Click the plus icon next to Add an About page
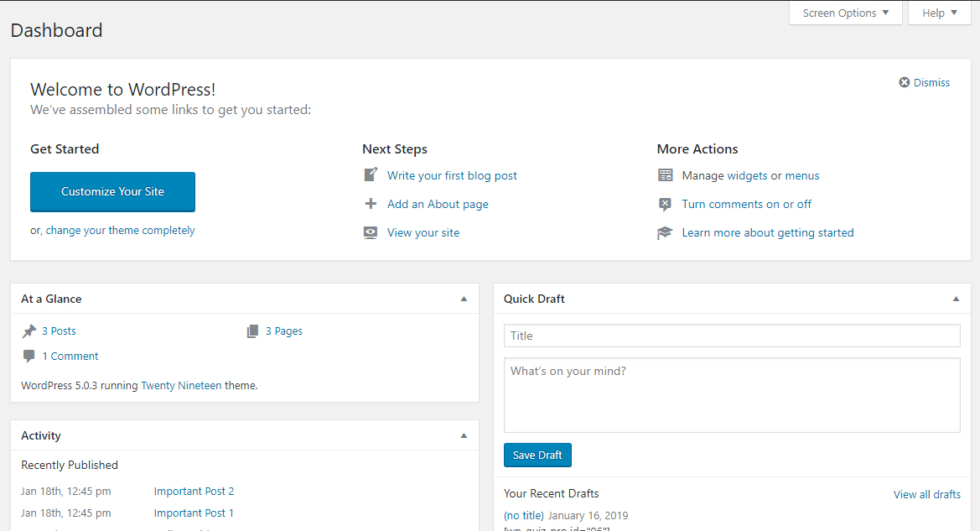Viewport: 980px width, 531px height. point(371,204)
